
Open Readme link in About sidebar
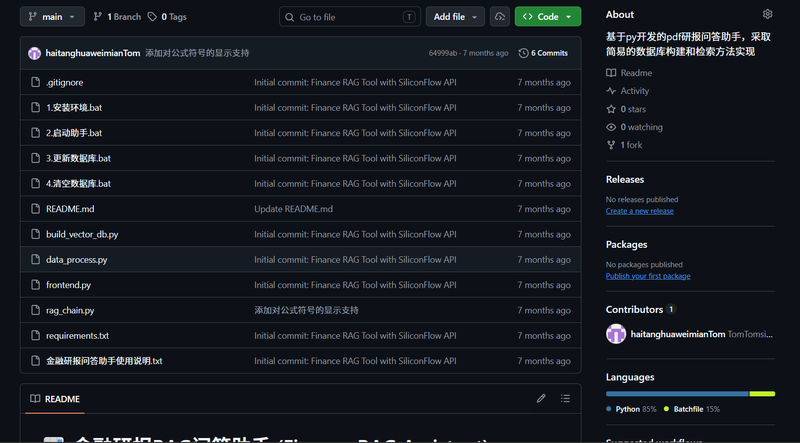(x=629, y=73)
